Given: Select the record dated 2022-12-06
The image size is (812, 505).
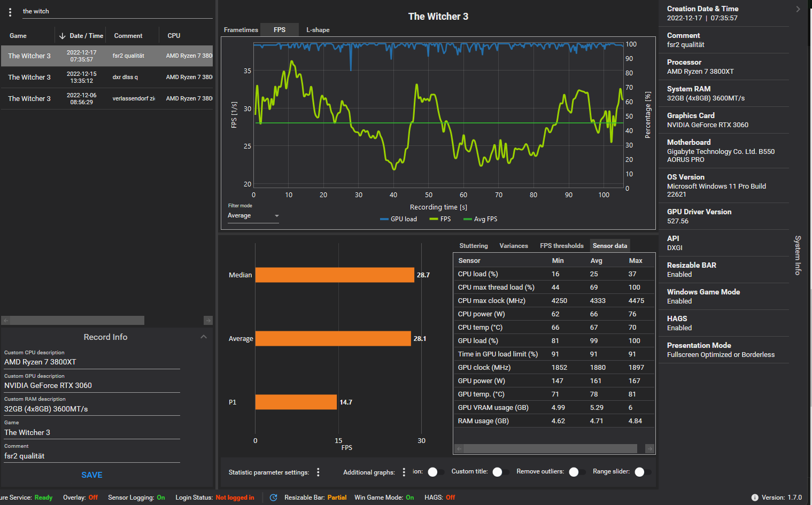Looking at the screenshot, I should point(107,99).
